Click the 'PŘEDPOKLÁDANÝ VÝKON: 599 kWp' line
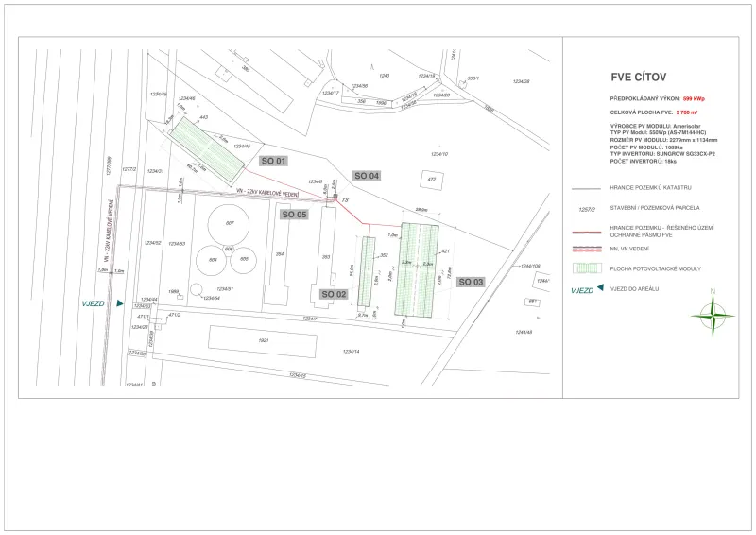The height and width of the screenshot is (535, 756). click(657, 99)
